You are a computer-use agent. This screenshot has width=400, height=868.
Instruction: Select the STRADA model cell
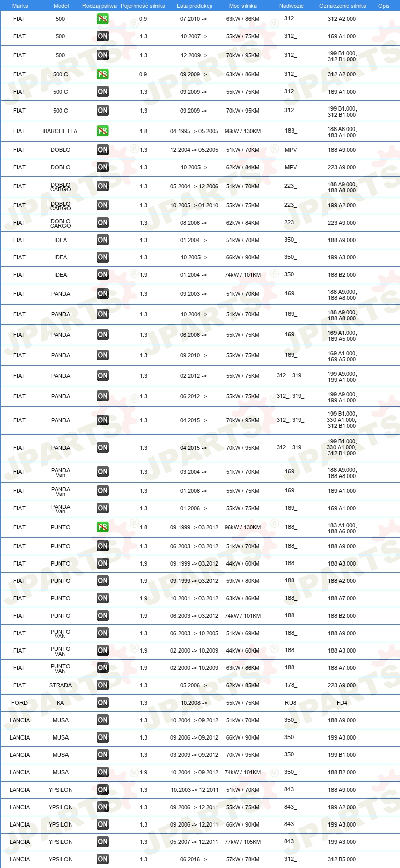(x=60, y=685)
